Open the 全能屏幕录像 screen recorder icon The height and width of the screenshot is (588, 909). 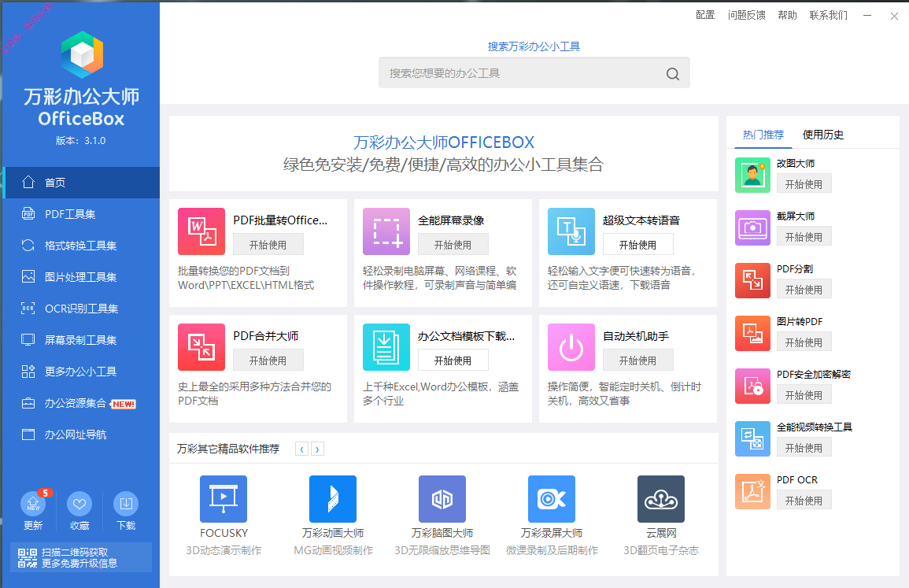click(386, 231)
